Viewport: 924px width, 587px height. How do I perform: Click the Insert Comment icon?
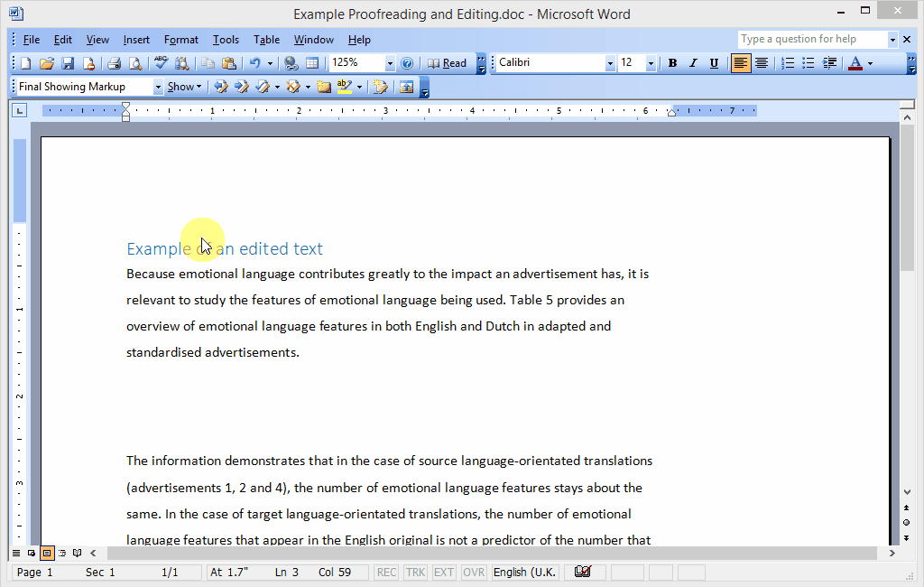pos(323,87)
